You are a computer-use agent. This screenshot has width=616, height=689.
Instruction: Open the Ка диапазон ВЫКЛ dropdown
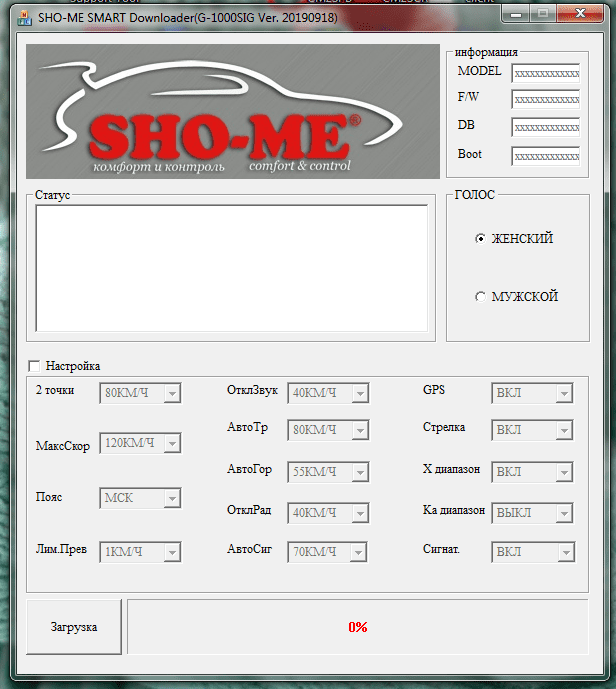[x=533, y=513]
